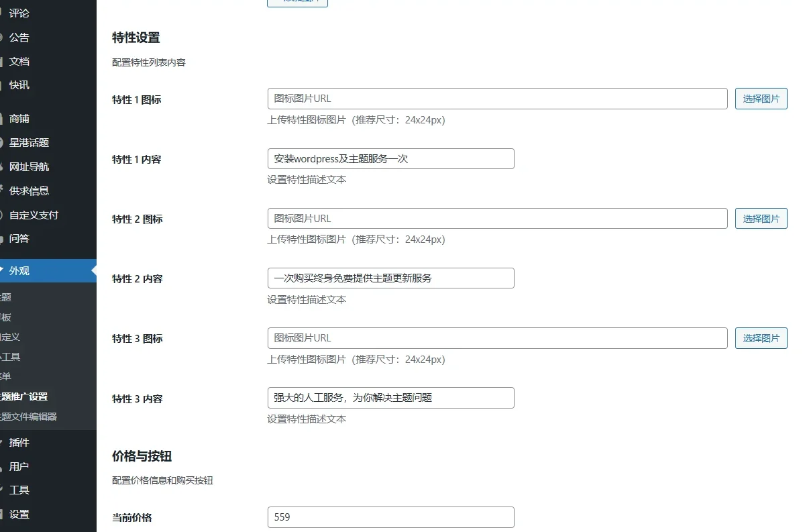Viewport: 805px width, 532px height.
Task: Click 选择图片 for 特性 2 图标
Action: coord(761,219)
